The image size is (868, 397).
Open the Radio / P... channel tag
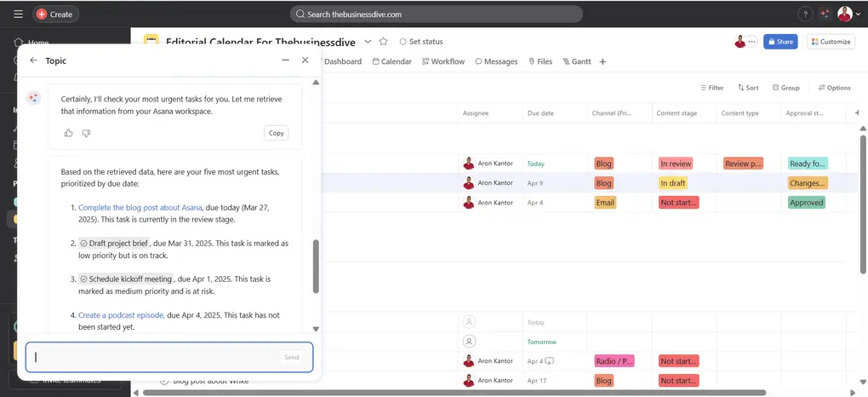pos(614,361)
